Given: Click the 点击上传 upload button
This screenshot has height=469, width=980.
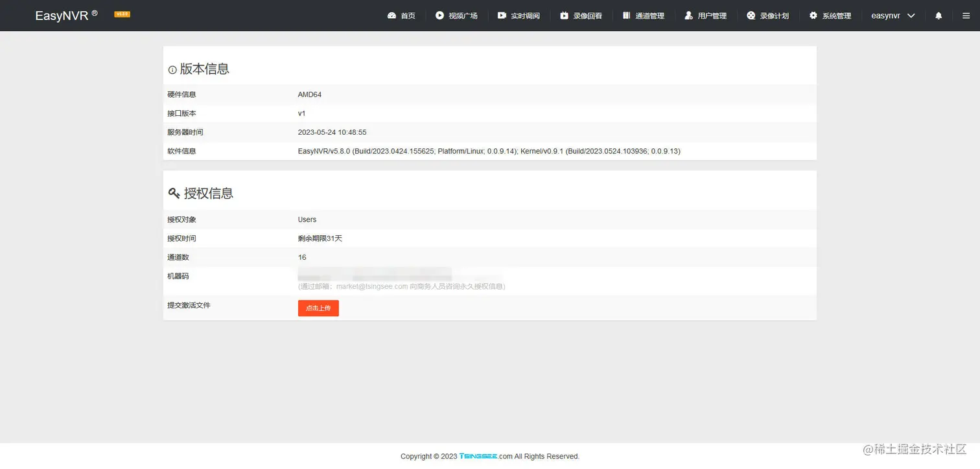Looking at the screenshot, I should coord(318,308).
